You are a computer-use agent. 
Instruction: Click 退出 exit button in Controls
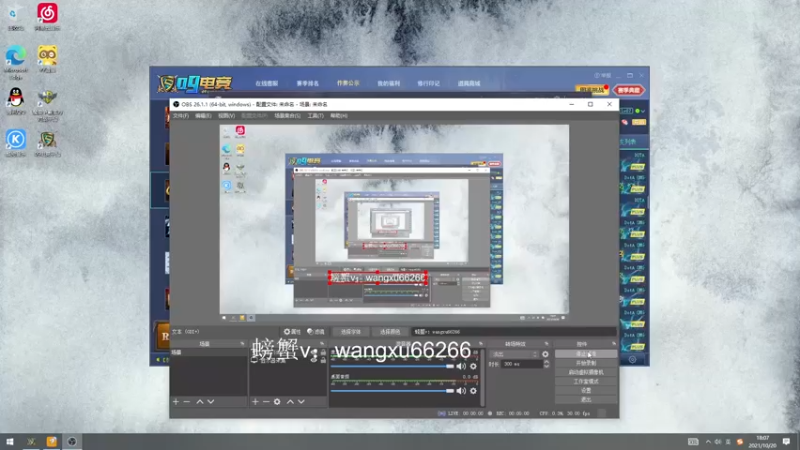coord(586,399)
